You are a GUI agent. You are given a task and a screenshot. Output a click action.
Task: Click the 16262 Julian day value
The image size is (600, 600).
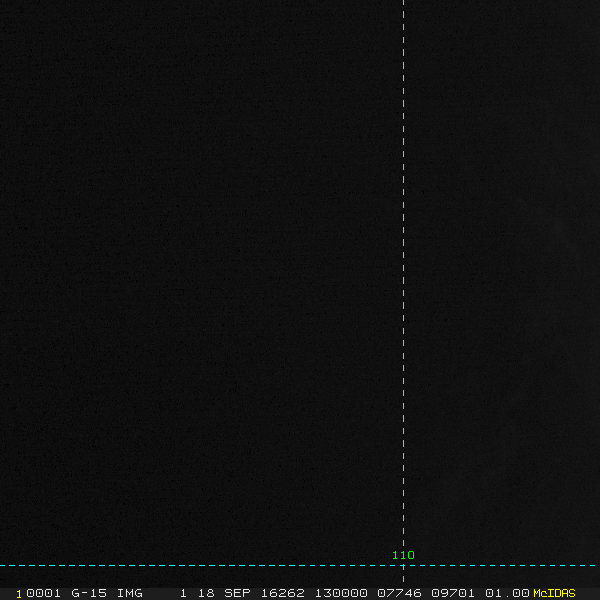click(283, 593)
